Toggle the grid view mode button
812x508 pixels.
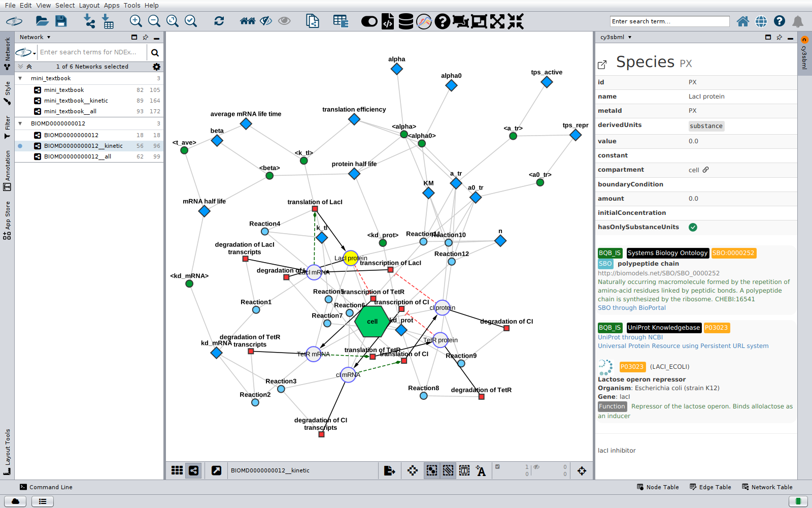pyautogui.click(x=177, y=470)
